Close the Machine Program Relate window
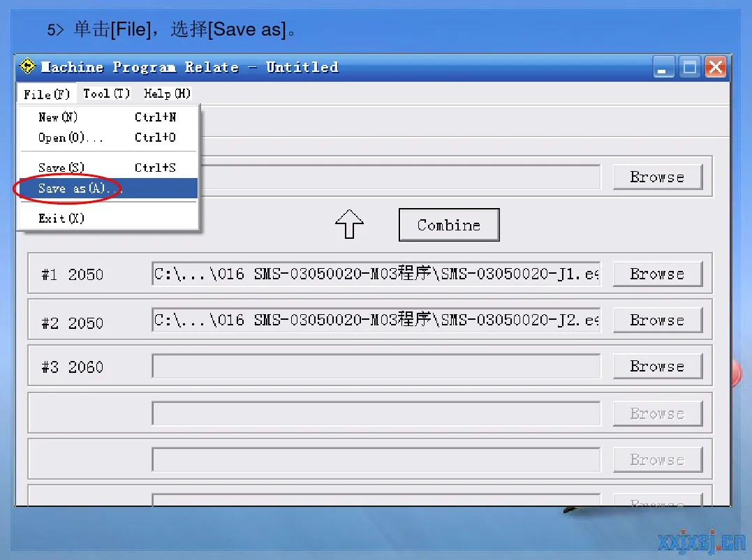 [716, 66]
